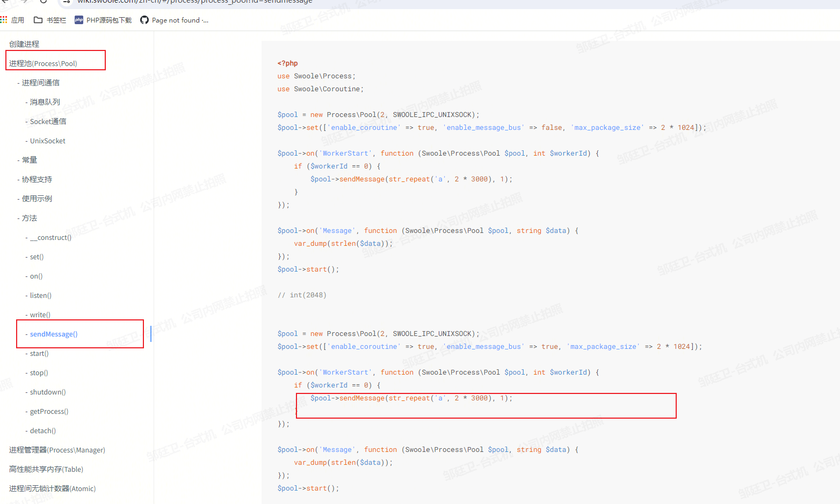Click the <?php opening tag in code

pyautogui.click(x=287, y=63)
